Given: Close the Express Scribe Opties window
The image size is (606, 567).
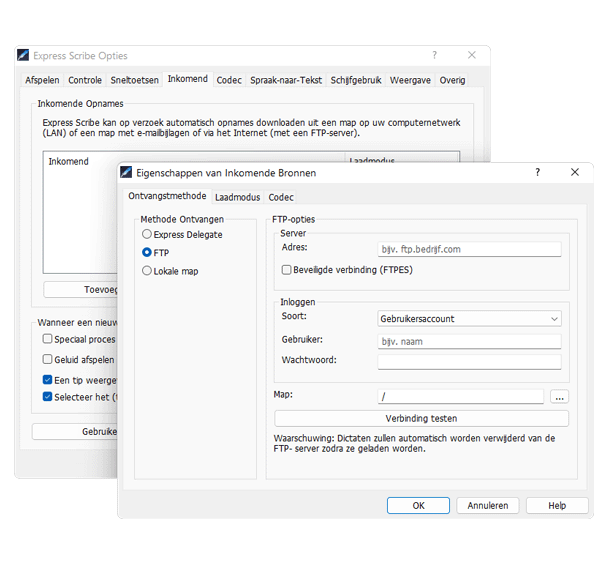Looking at the screenshot, I should pyautogui.click(x=472, y=55).
